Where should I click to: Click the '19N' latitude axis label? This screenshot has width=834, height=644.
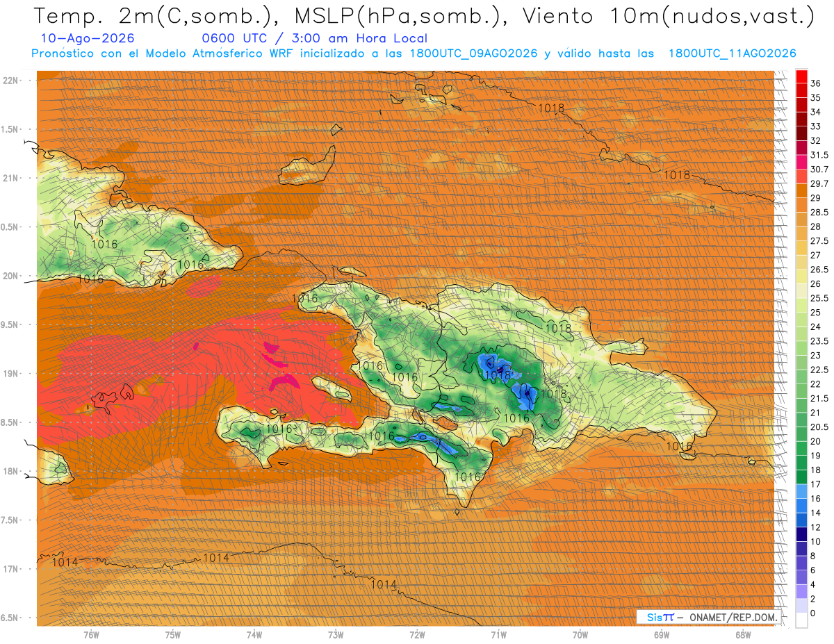pos(10,374)
